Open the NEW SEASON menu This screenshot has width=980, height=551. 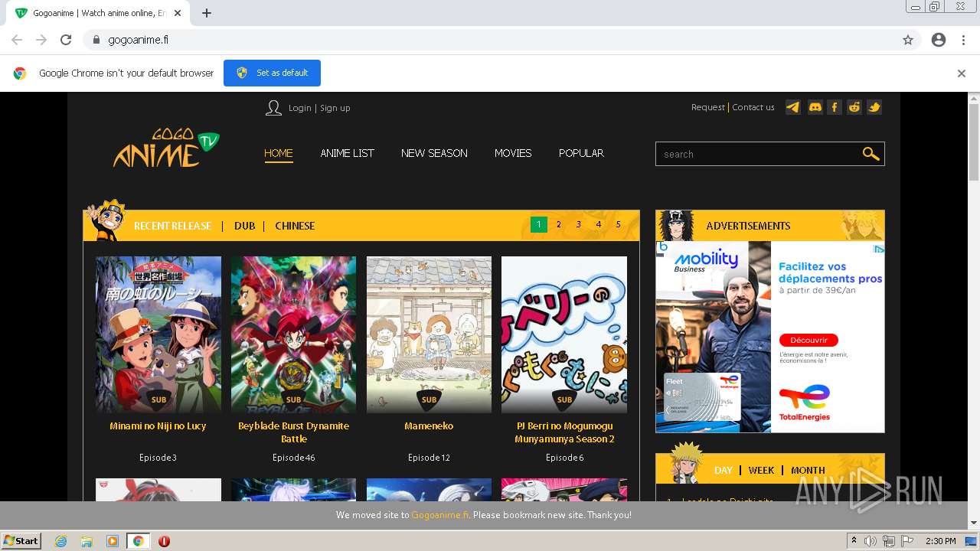[x=434, y=153]
